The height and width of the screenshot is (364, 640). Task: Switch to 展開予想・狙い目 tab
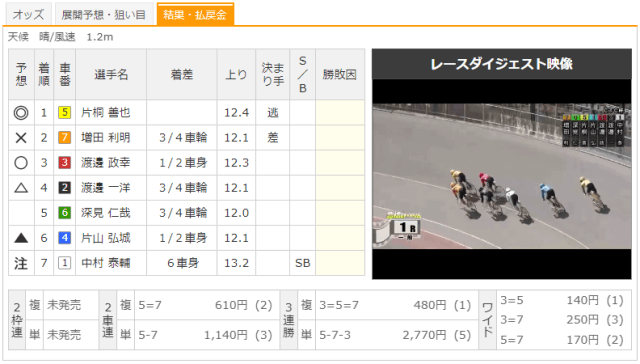tap(104, 15)
